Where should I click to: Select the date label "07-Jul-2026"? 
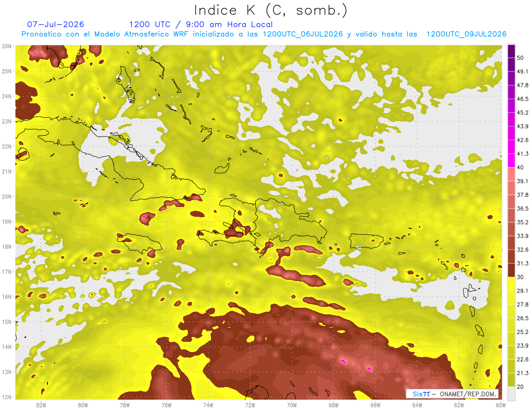[x=55, y=24]
